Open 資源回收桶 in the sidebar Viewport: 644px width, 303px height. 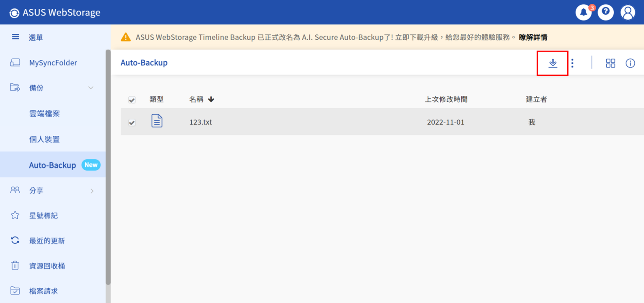pyautogui.click(x=47, y=266)
